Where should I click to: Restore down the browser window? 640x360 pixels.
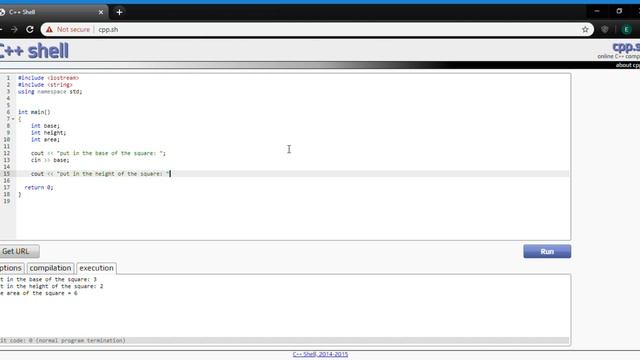coord(619,11)
